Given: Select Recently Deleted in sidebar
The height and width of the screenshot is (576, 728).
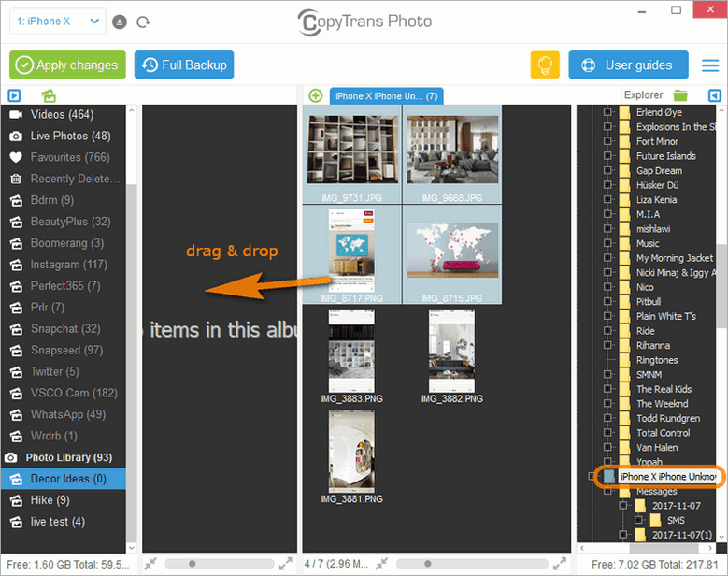Looking at the screenshot, I should point(64,179).
